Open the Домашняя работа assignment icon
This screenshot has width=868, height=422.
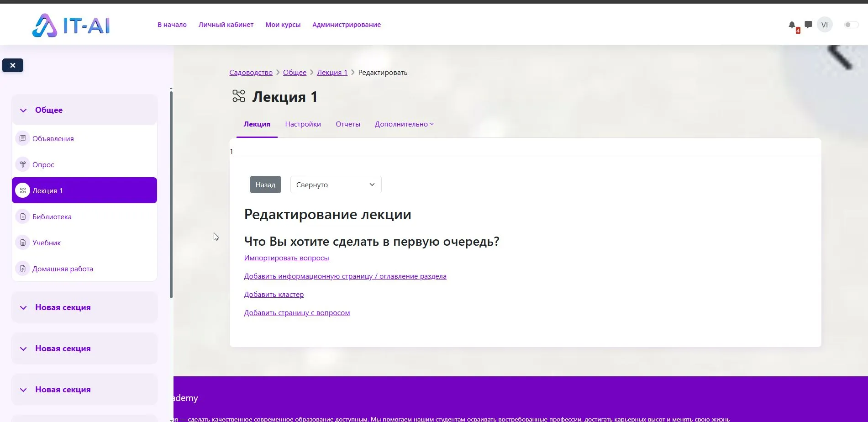tap(23, 269)
